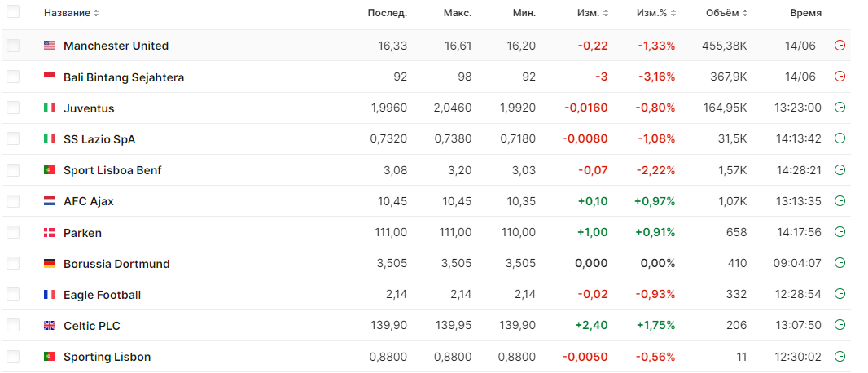Open the Sporting Lisbon stock link
The image size is (868, 373).
[107, 357]
